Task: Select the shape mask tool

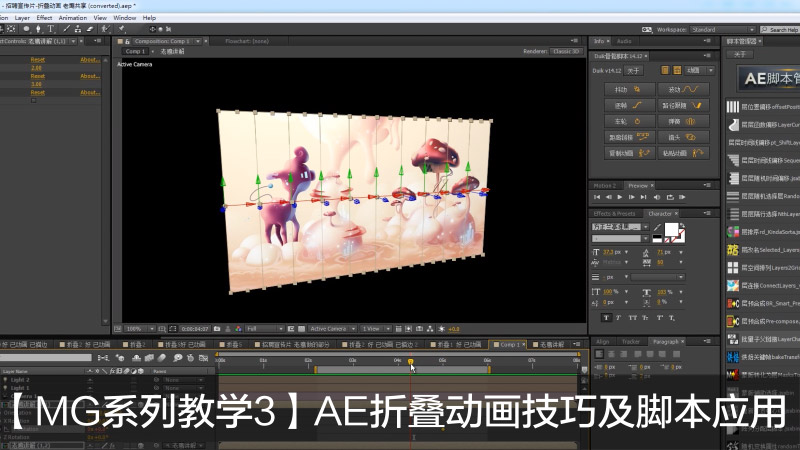Action: (x=27, y=29)
